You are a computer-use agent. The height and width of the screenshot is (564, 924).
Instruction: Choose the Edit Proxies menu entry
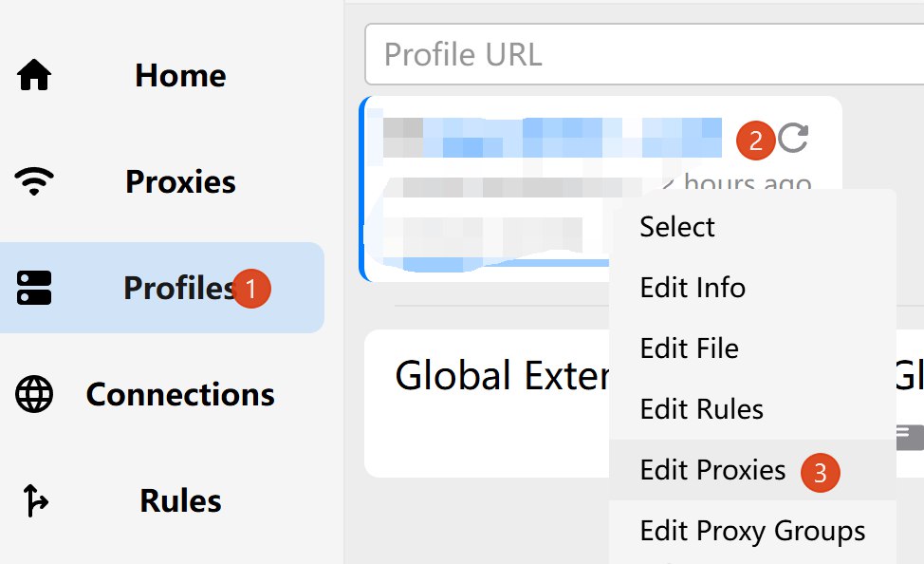click(x=712, y=470)
